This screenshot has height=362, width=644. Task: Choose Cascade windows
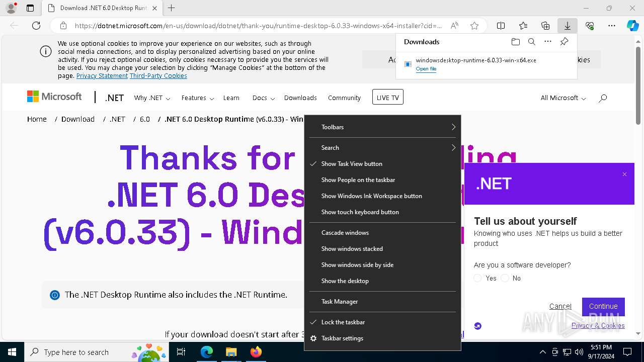(x=382, y=233)
